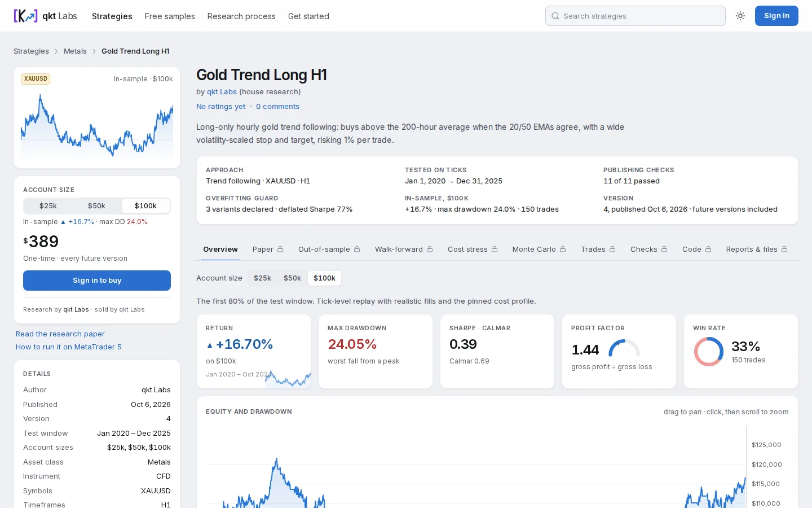
Task: Click the XAUUSD symbol badge
Action: [36, 79]
